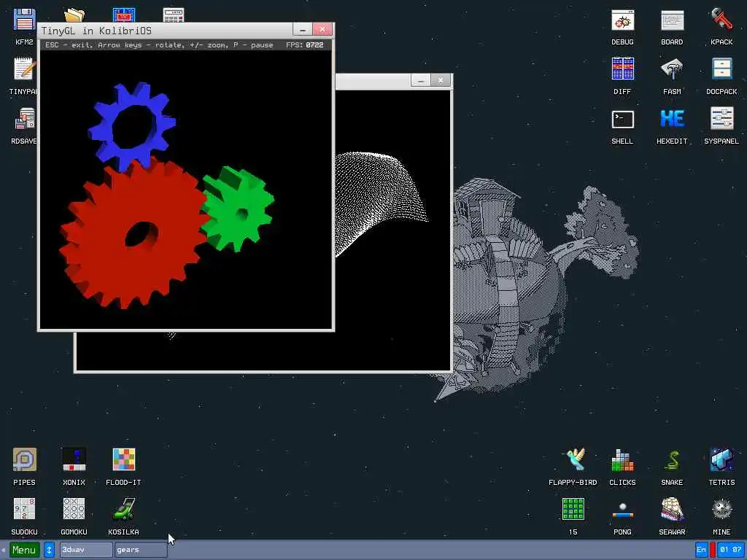Click the taskbar up-down arrow button beside Menu

pyautogui.click(x=49, y=550)
